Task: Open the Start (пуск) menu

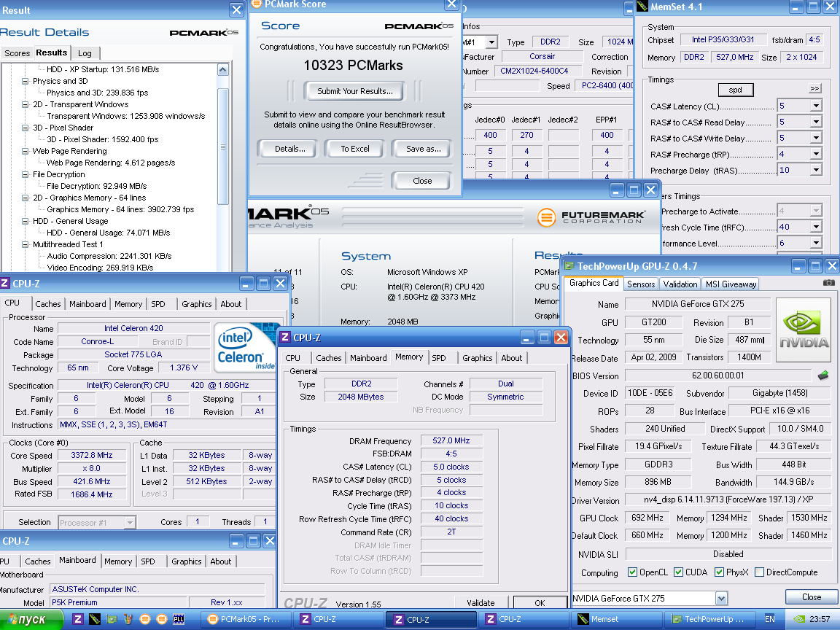Action: coord(31,619)
